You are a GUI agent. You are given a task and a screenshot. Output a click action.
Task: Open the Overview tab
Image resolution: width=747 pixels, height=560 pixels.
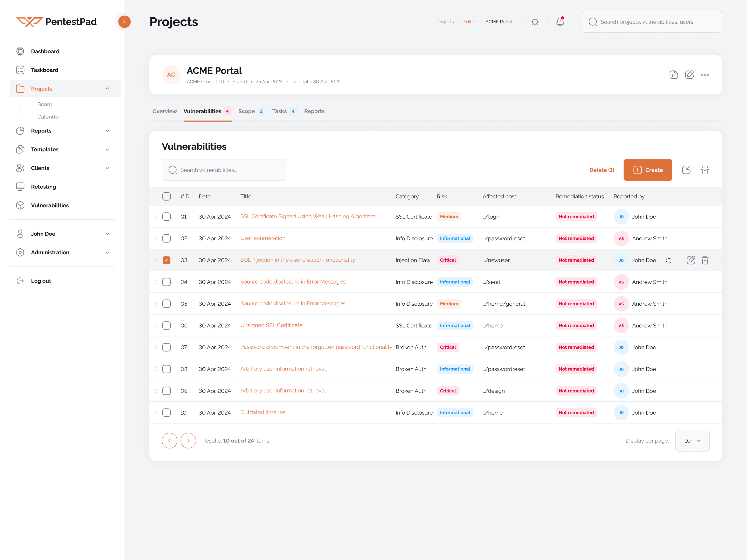click(164, 111)
